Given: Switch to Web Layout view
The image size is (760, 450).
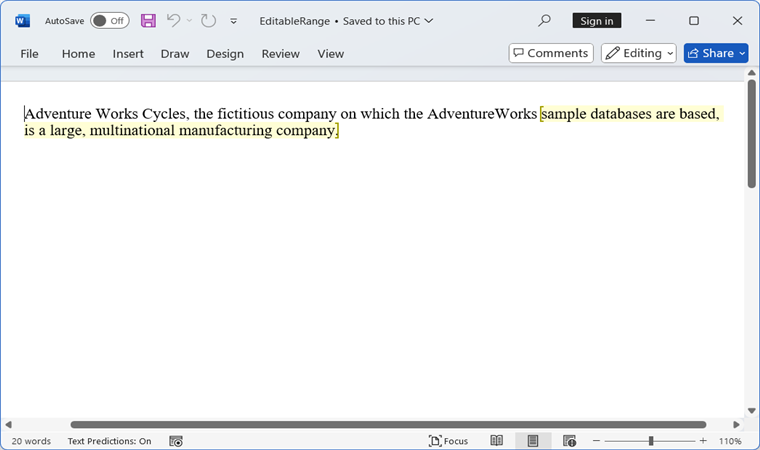Looking at the screenshot, I should tap(570, 441).
